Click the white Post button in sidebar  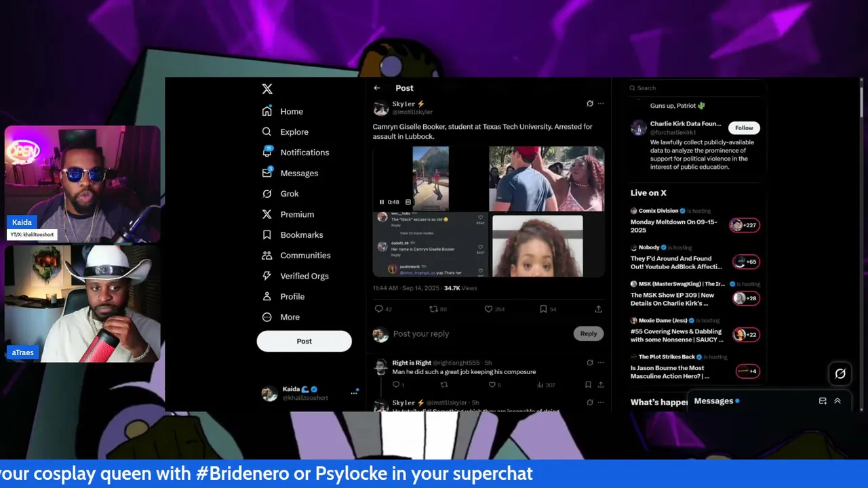(304, 341)
